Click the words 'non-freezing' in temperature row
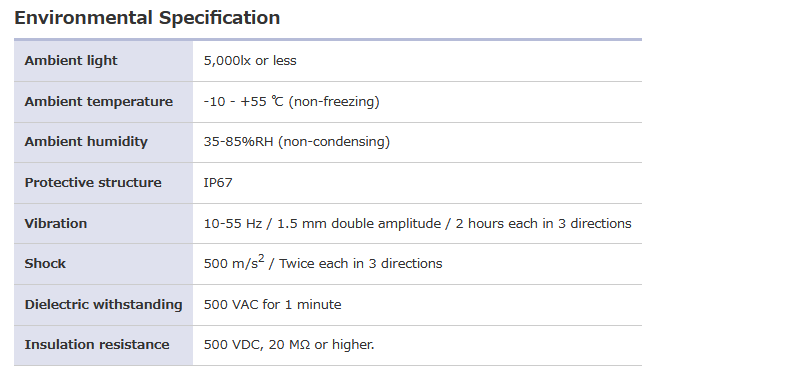 (334, 102)
